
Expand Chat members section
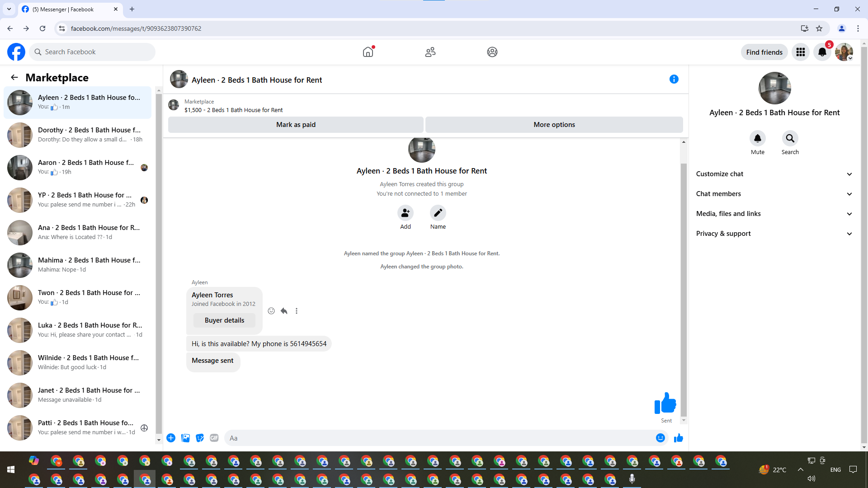(774, 194)
